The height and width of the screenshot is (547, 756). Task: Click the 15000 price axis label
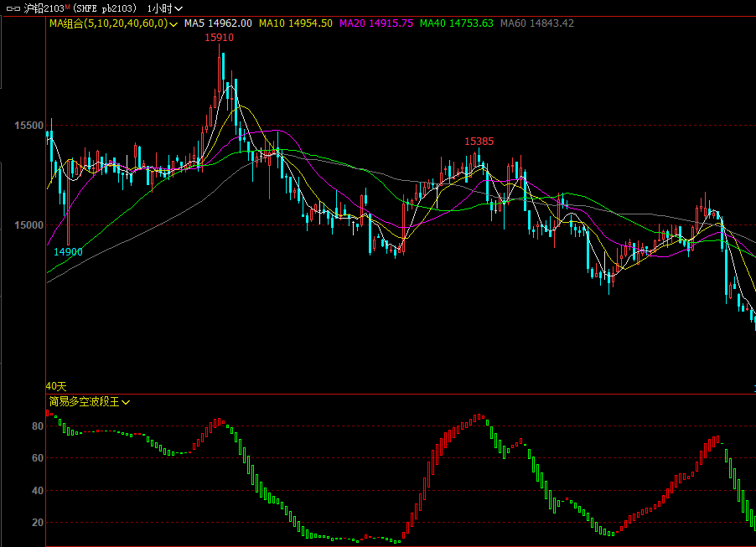[29, 225]
